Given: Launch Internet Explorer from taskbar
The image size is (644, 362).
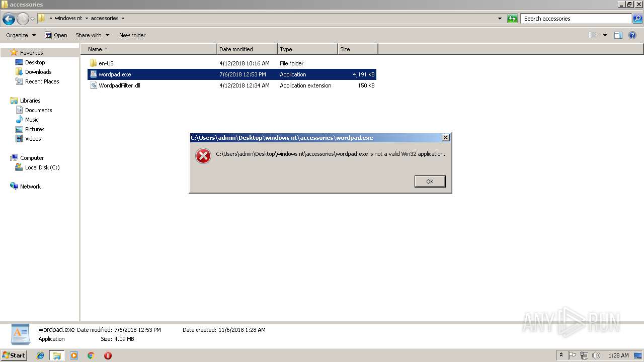Looking at the screenshot, I should (40, 355).
